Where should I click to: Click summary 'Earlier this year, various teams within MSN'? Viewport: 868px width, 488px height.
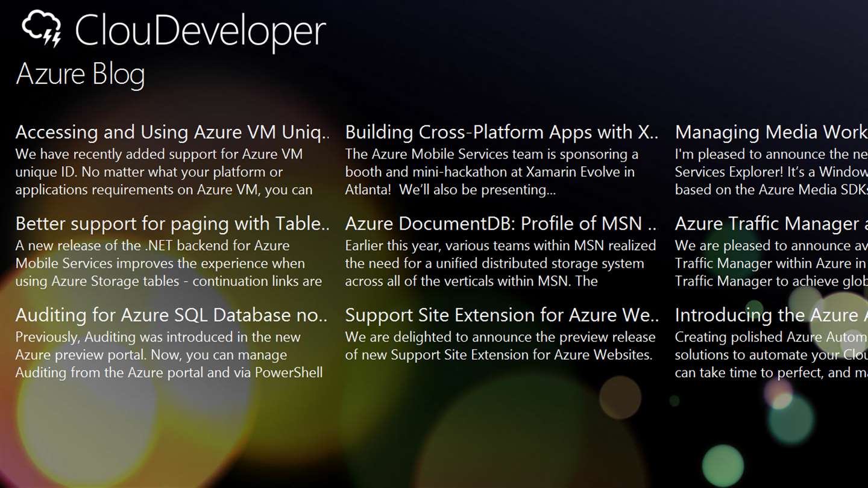tap(501, 246)
